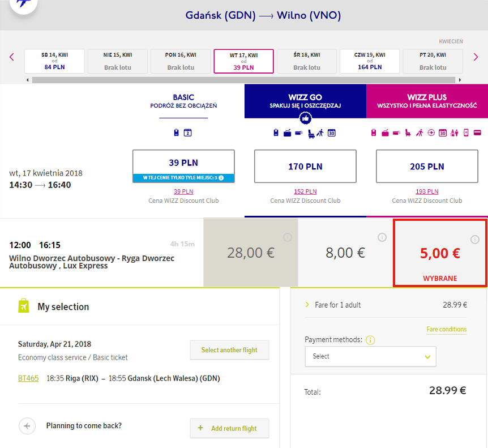The height and width of the screenshot is (448, 488).
Task: Click the seat icon under WIZZ GO
Action: click(311, 134)
